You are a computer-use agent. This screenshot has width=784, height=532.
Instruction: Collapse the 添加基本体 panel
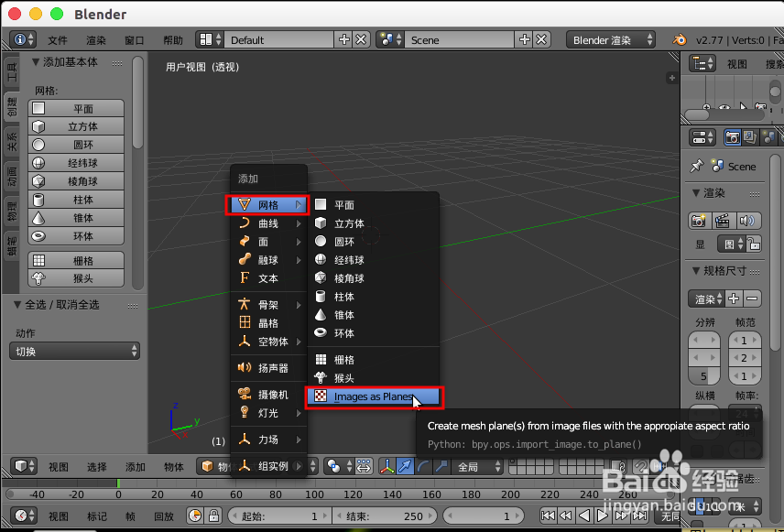(36, 62)
